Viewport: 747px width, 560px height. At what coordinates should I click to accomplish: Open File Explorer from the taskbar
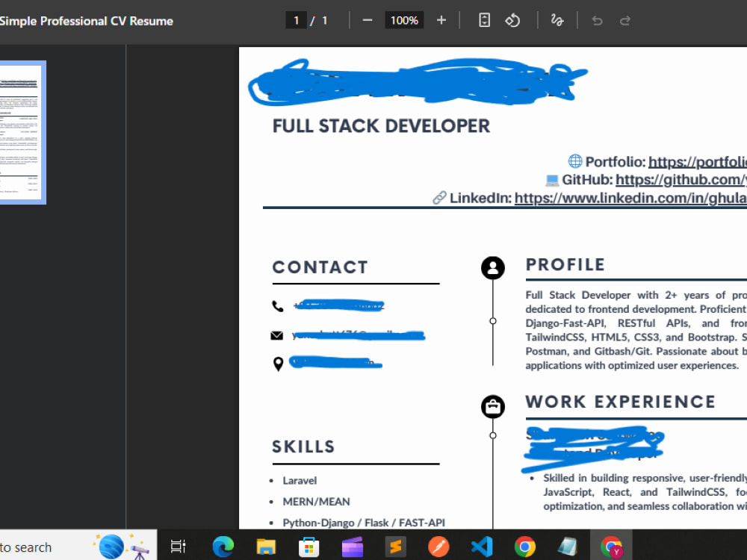tap(266, 547)
